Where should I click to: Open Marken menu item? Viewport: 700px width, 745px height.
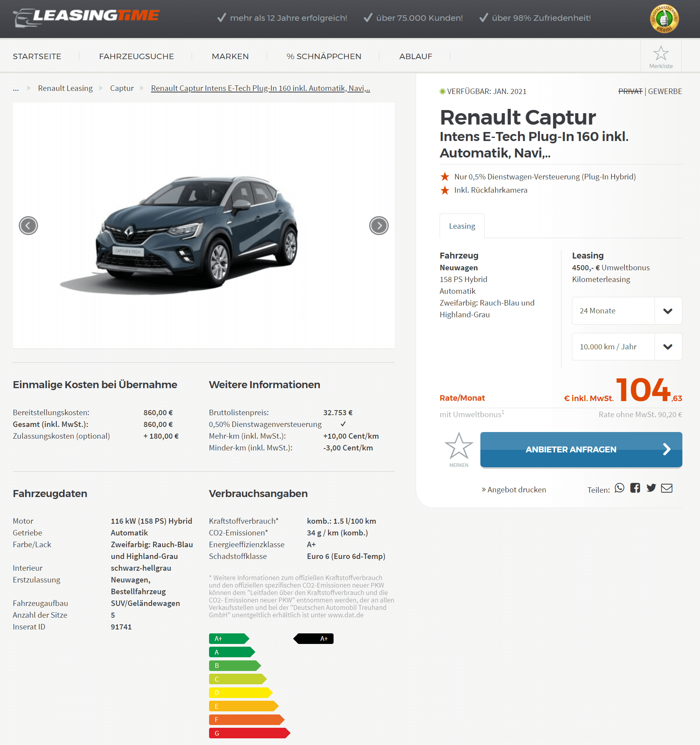[x=230, y=56]
